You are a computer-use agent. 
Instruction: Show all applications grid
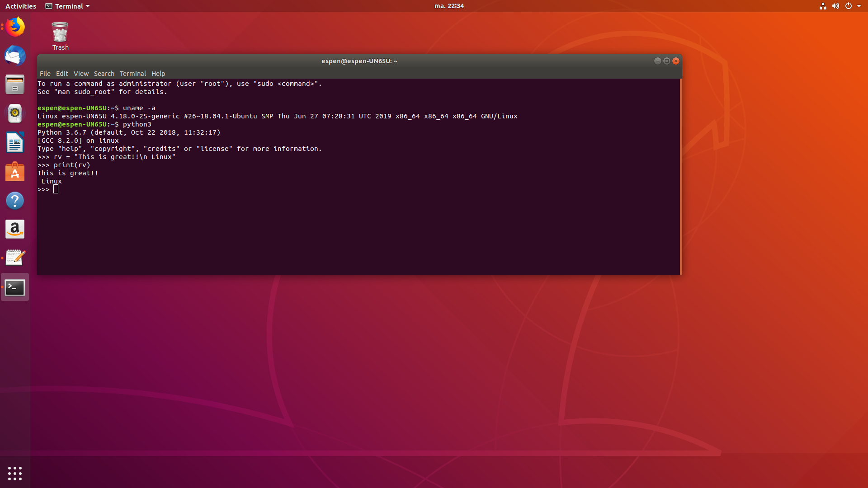coord(15,473)
